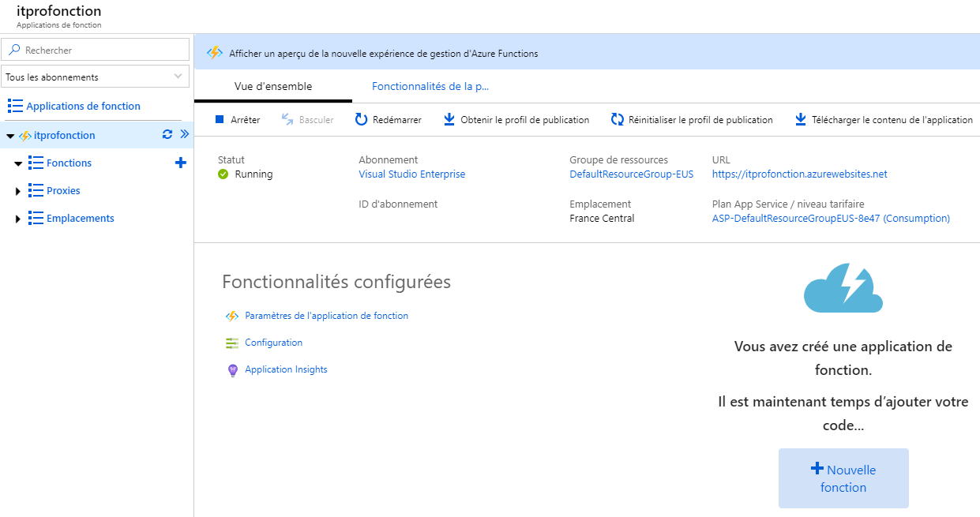Click the large cloud lightning illustration

(843, 290)
